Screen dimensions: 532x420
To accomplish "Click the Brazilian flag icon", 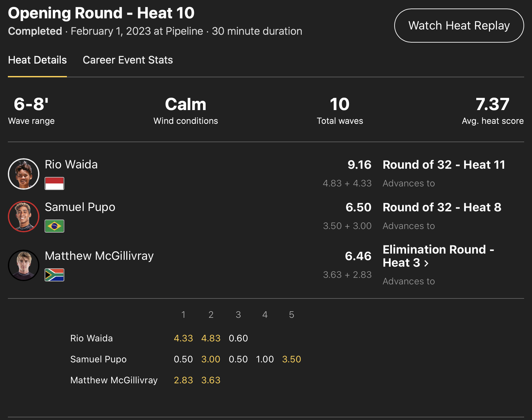I will click(54, 226).
